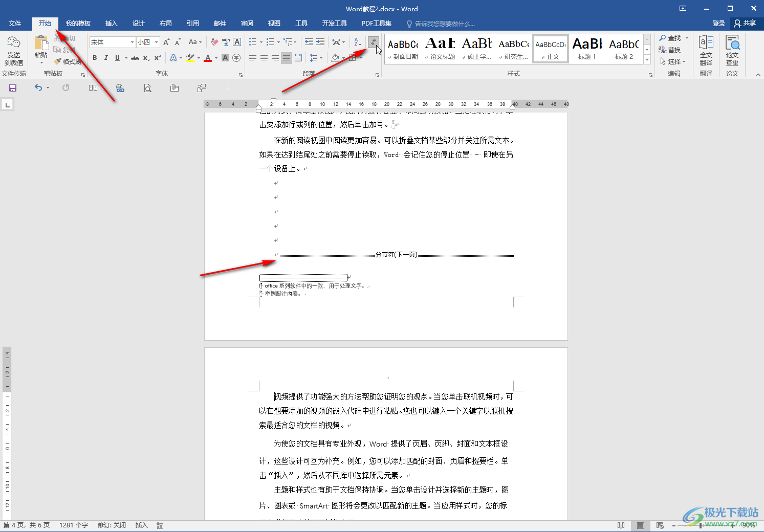
Task: Switch to the PDF工具集 tab
Action: point(377,24)
